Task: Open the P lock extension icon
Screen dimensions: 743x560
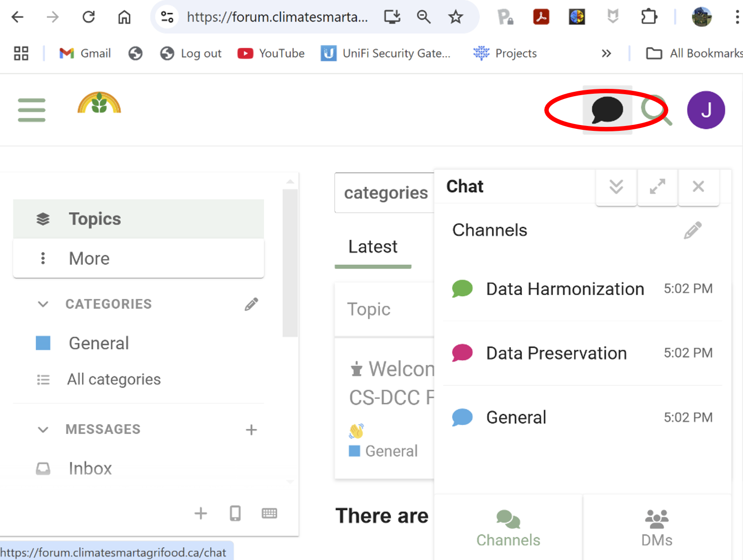Action: pyautogui.click(x=505, y=17)
